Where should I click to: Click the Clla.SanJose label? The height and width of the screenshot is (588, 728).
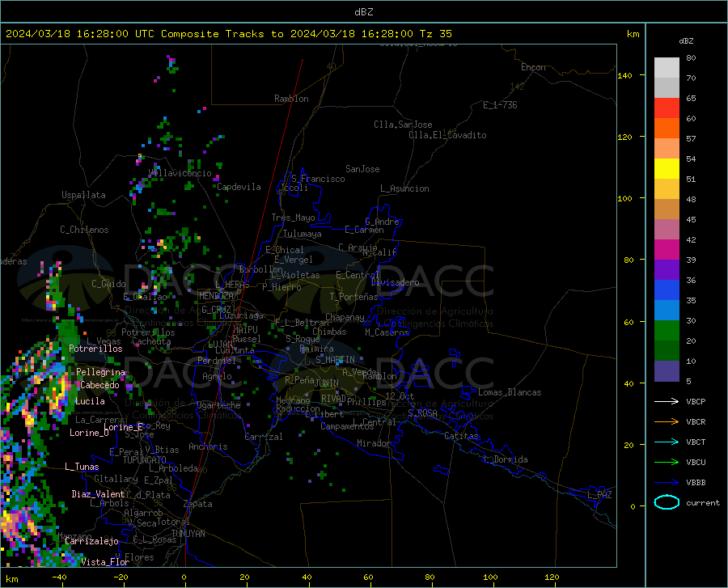pos(403,125)
